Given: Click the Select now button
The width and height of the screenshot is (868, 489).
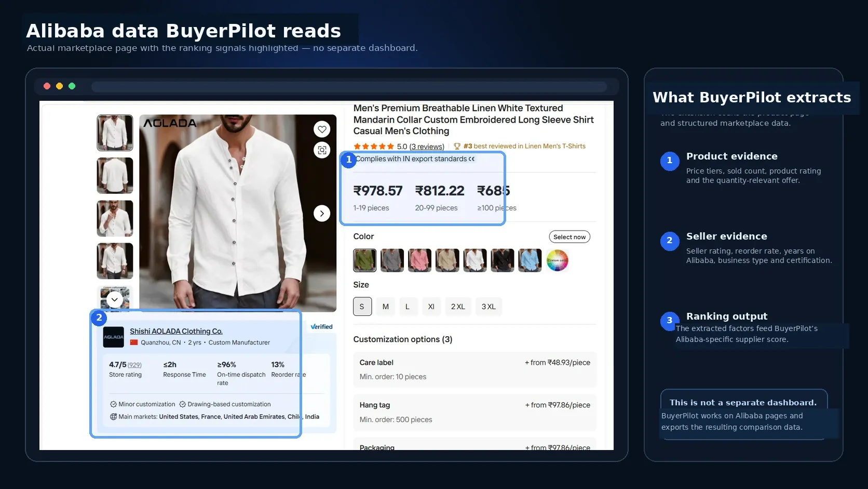Looking at the screenshot, I should pos(569,237).
